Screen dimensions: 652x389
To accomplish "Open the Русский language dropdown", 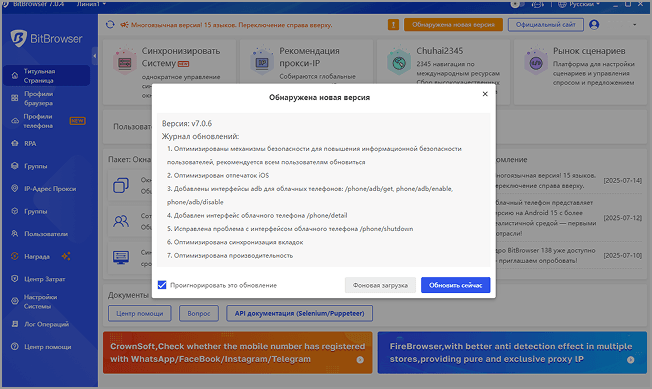I will tap(579, 4).
